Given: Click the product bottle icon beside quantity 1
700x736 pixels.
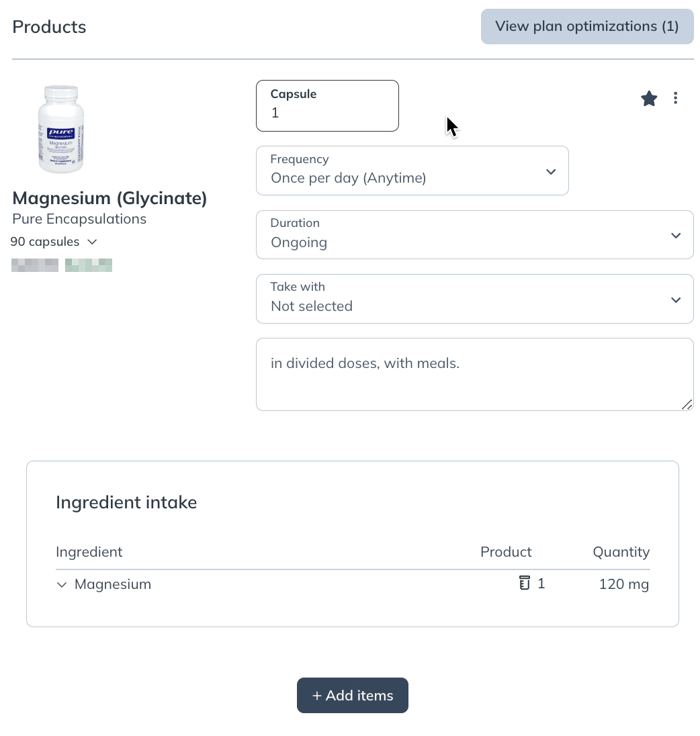Looking at the screenshot, I should (x=525, y=583).
